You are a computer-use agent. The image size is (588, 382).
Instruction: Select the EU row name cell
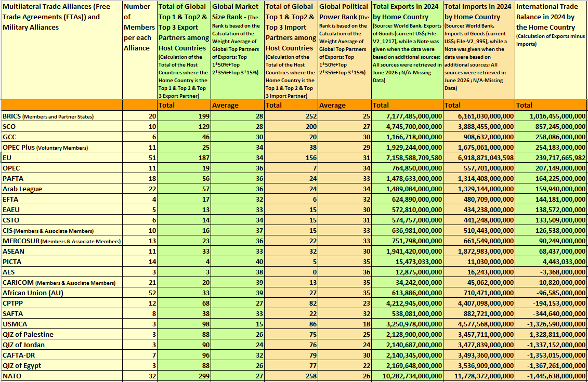tap(62, 157)
